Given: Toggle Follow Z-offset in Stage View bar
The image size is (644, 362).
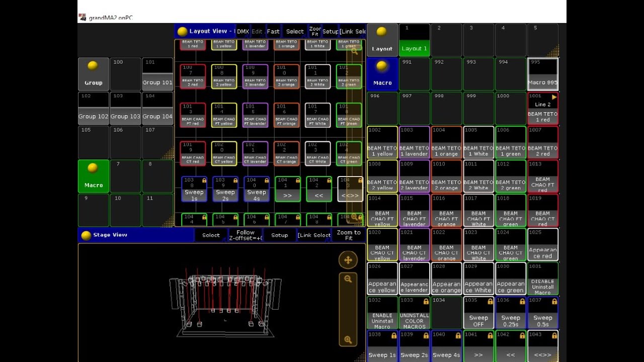Looking at the screenshot, I should tap(246, 235).
